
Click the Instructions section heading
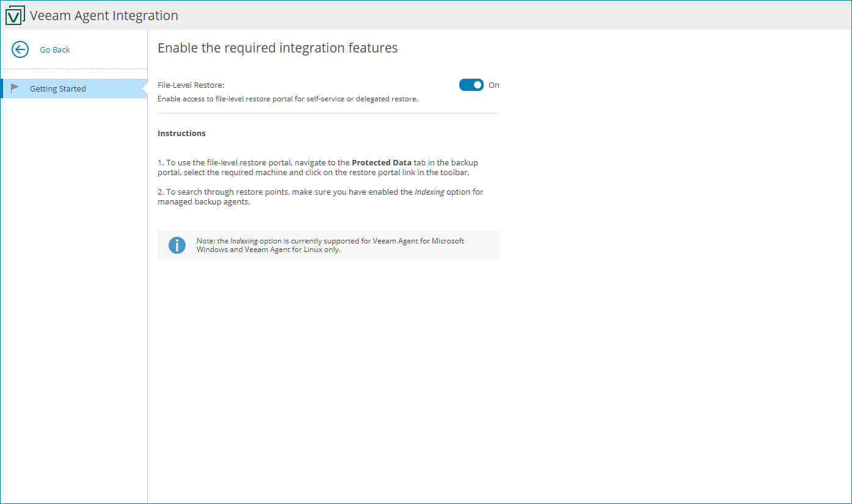[181, 133]
